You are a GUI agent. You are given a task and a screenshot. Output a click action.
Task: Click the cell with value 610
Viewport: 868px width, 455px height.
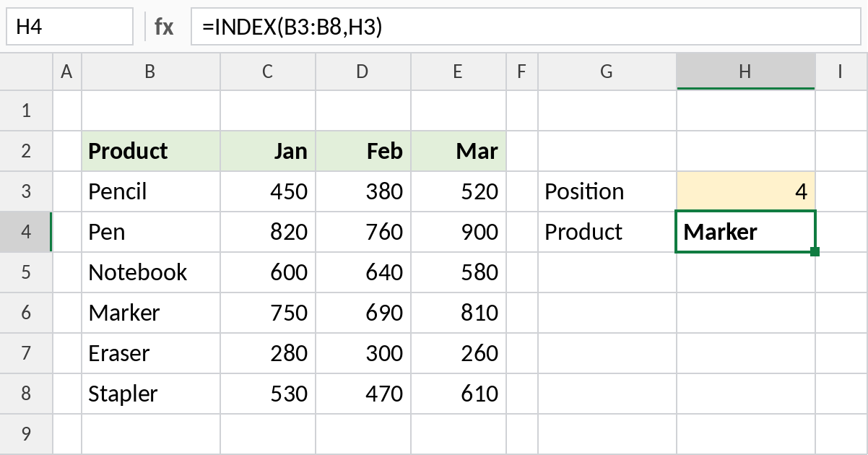[459, 394]
